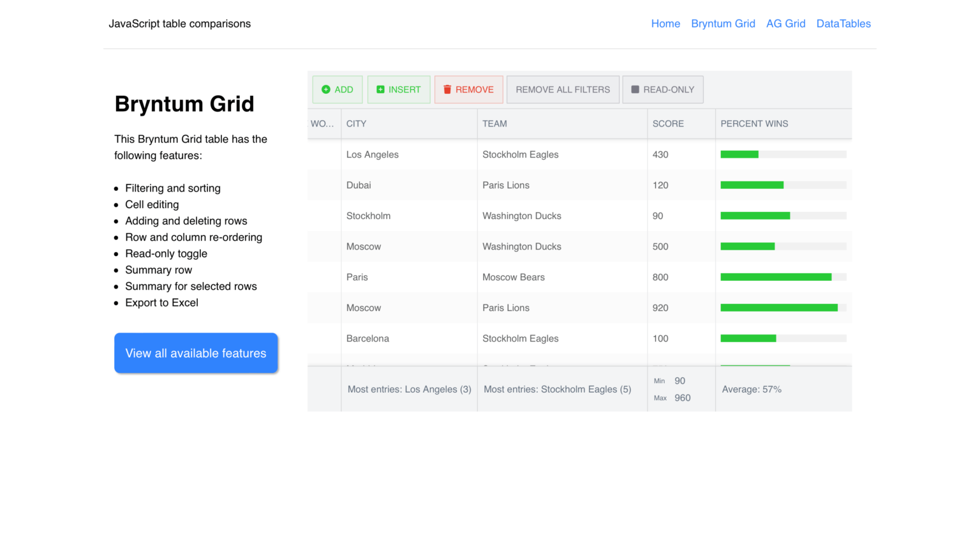Click the PERCENT WINS column header
Screen dimensions: 980x558
(x=754, y=124)
